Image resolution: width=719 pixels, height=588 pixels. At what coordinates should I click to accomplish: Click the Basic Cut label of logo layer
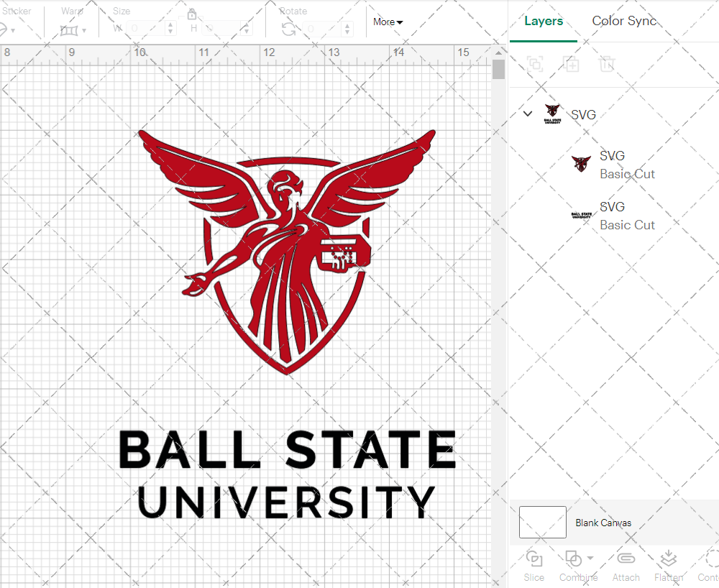click(627, 174)
